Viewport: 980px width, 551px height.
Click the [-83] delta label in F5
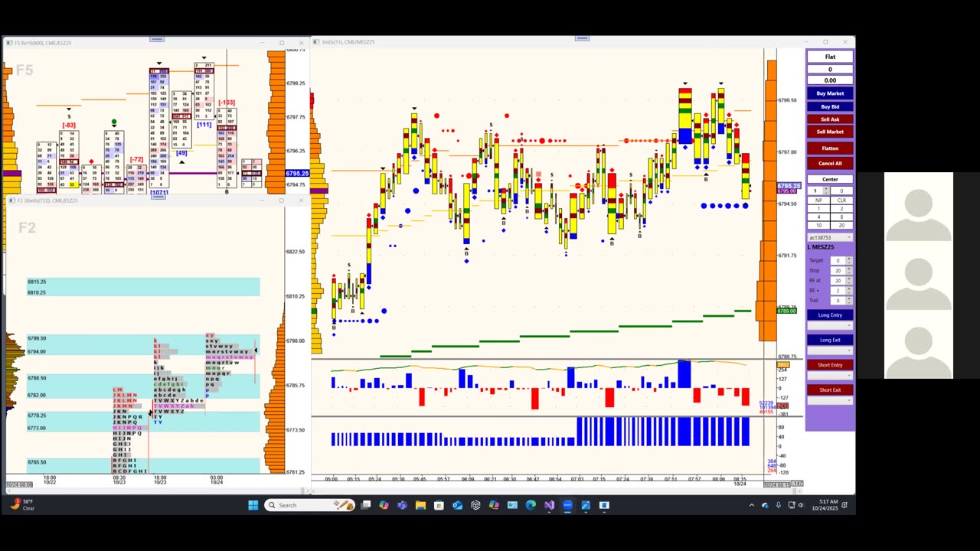(x=69, y=126)
